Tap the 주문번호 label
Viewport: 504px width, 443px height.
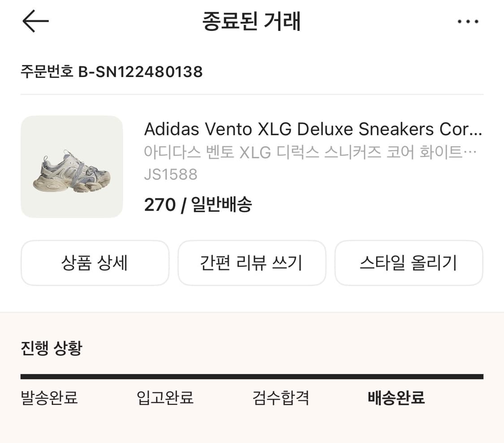pyautogui.click(x=47, y=72)
